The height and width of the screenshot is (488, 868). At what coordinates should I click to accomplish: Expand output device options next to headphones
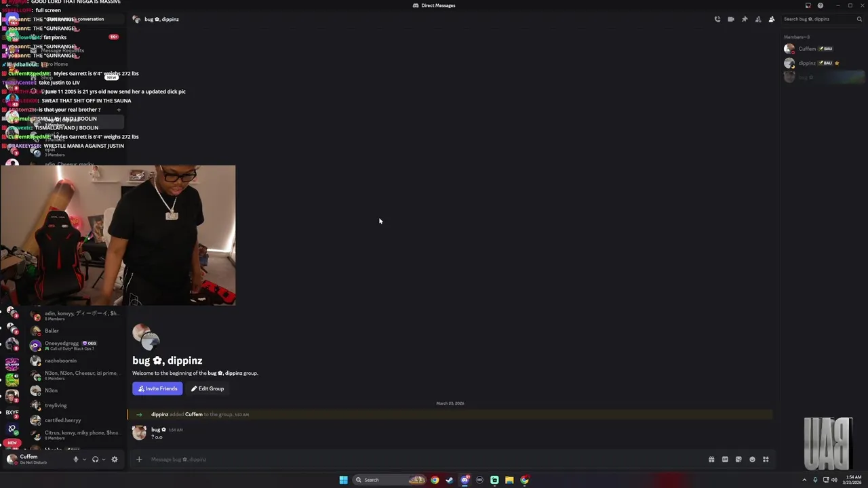point(103,460)
